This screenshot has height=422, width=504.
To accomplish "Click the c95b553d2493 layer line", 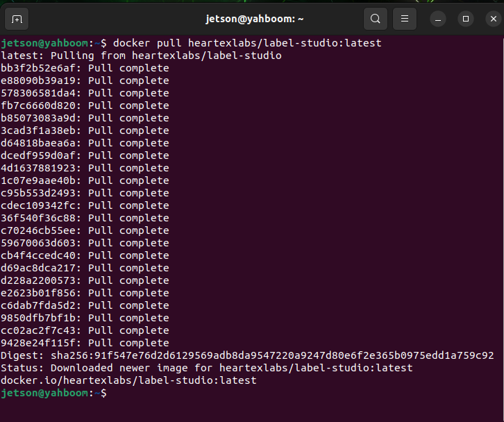I will click(x=85, y=193).
